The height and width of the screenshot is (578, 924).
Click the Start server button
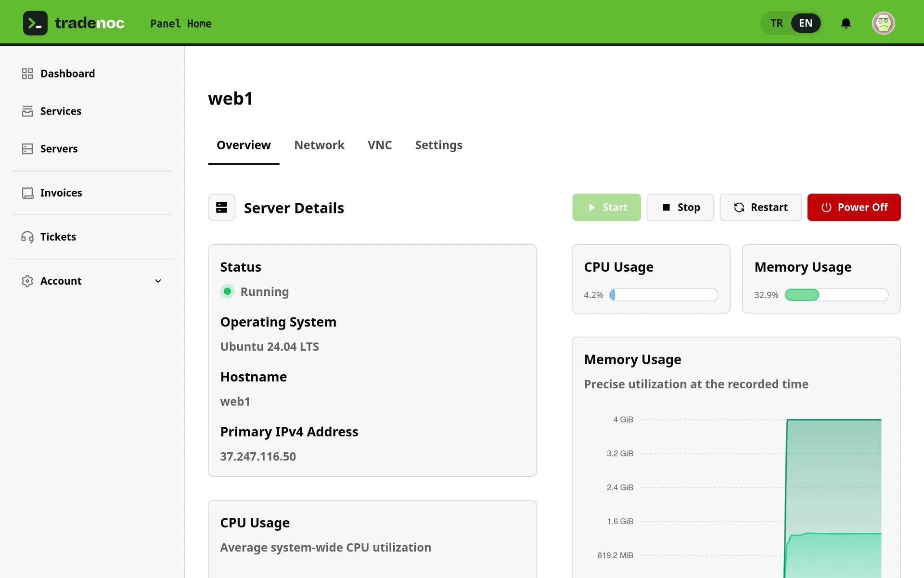pyautogui.click(x=606, y=208)
